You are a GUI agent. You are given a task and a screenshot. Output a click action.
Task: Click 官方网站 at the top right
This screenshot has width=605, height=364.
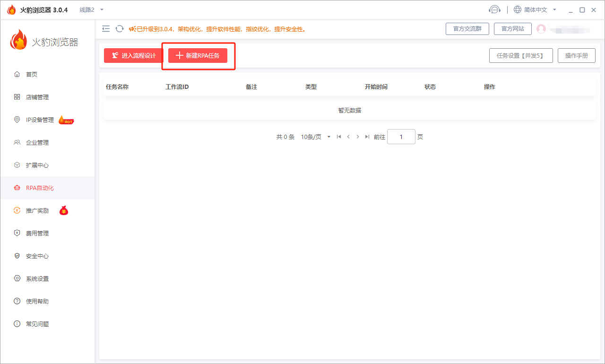coord(513,28)
